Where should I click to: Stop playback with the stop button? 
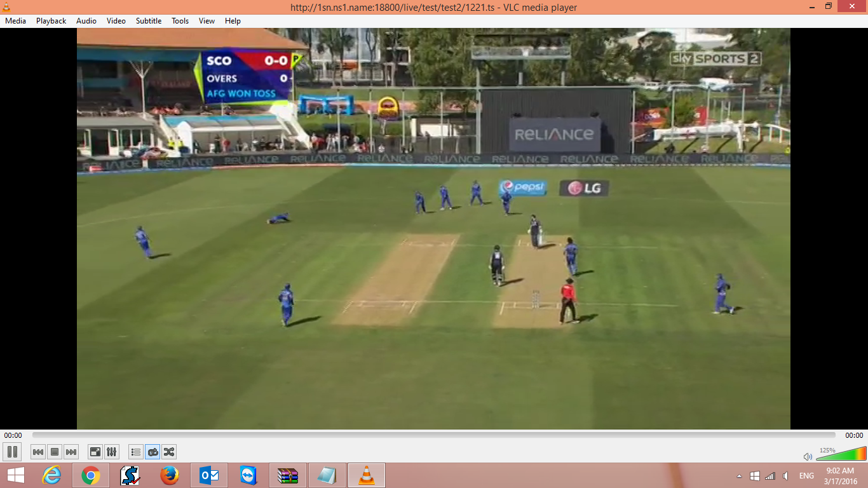pos(55,452)
